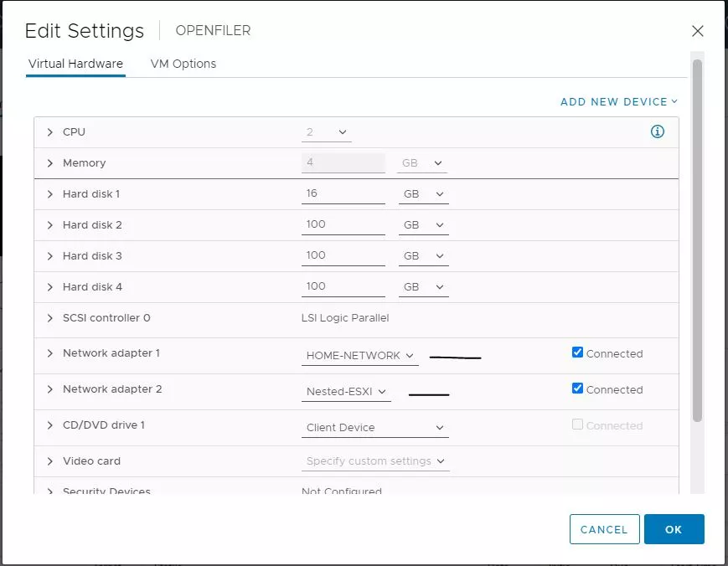Open Video card custom settings dropdown

375,461
